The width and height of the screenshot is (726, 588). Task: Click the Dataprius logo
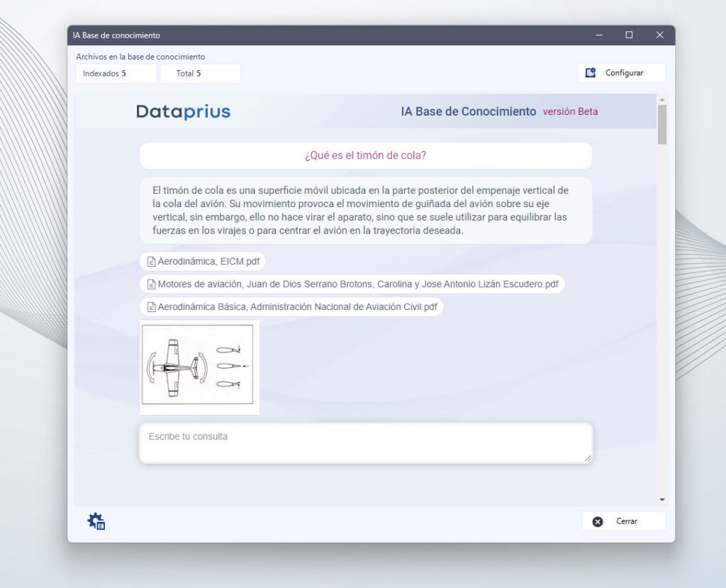click(183, 111)
